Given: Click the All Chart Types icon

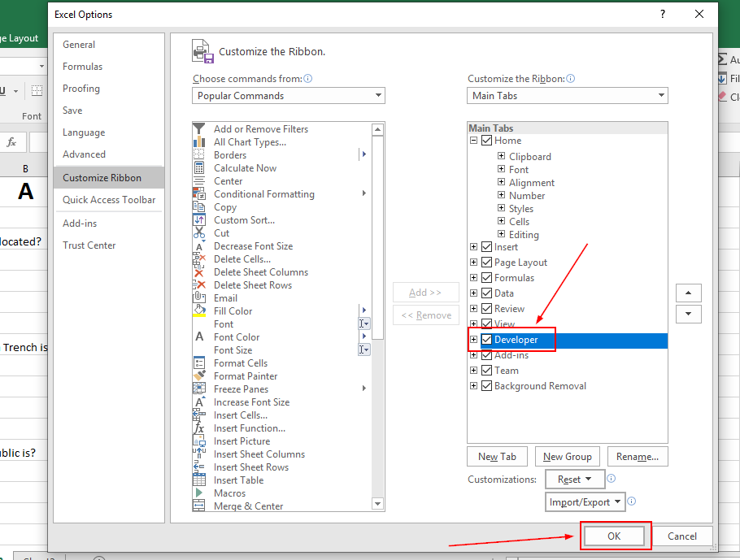Looking at the screenshot, I should 199,142.
